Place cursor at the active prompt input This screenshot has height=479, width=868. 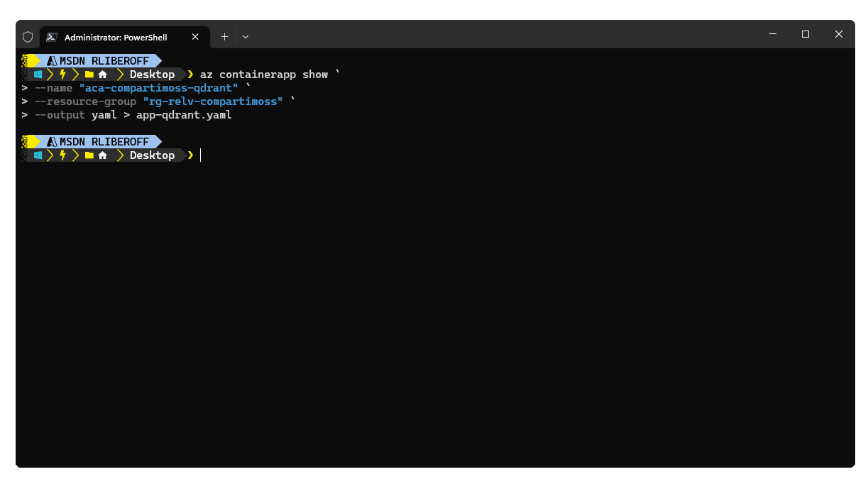click(x=201, y=155)
